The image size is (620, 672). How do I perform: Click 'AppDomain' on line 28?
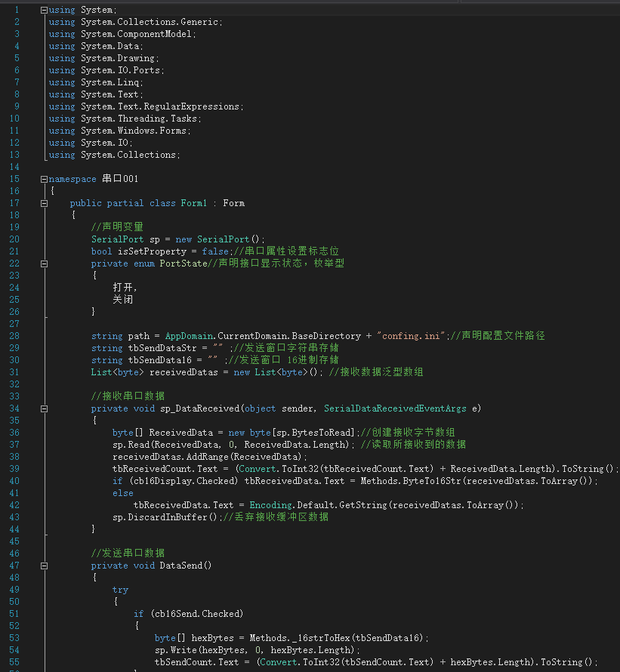point(189,336)
